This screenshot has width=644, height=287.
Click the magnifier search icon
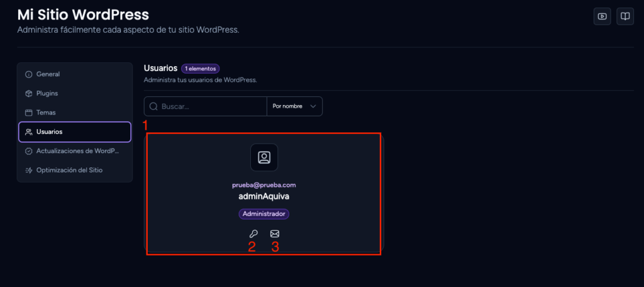point(153,106)
